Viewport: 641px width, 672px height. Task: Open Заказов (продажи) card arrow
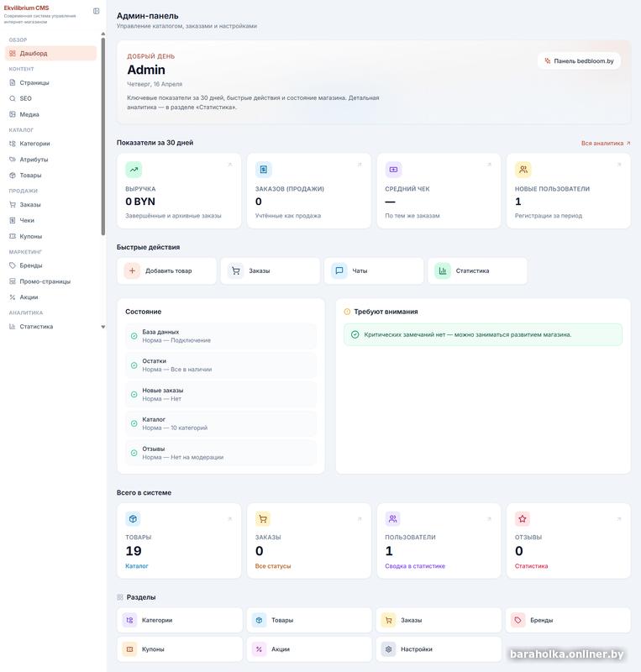point(360,165)
